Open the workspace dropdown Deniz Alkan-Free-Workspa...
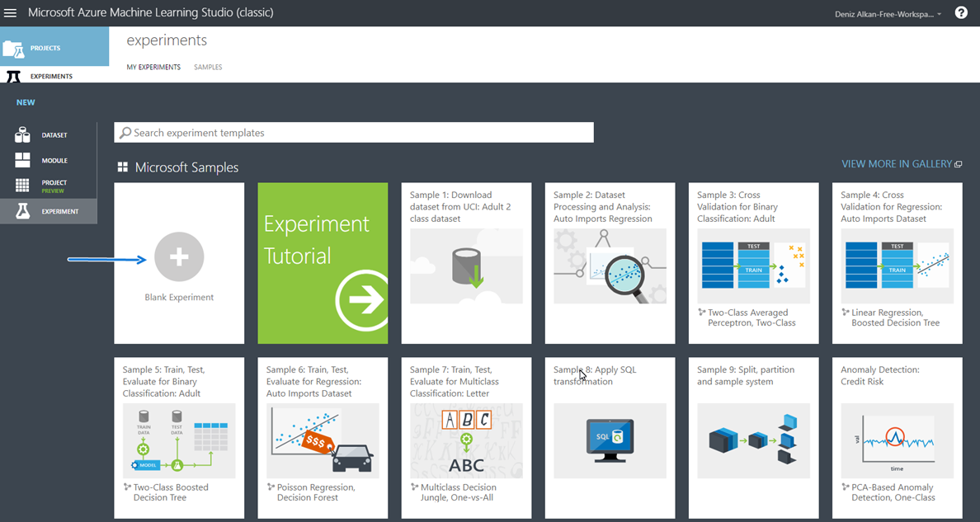The height and width of the screenshot is (522, 980). [888, 14]
